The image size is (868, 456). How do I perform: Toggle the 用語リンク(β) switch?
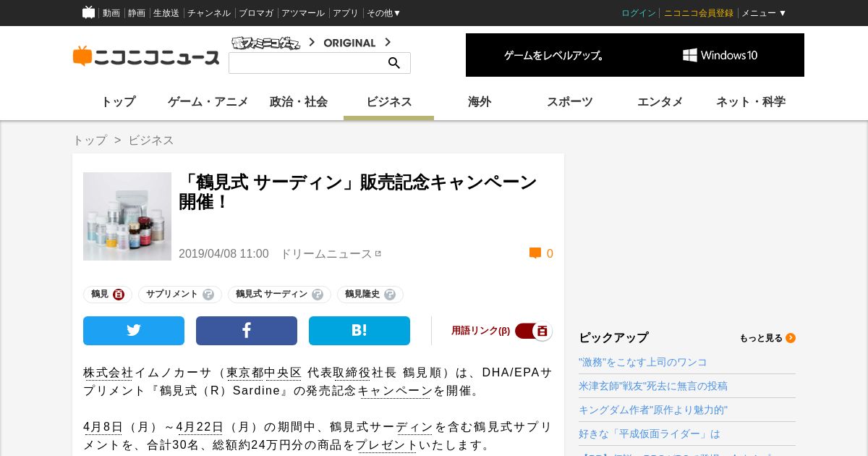point(534,331)
